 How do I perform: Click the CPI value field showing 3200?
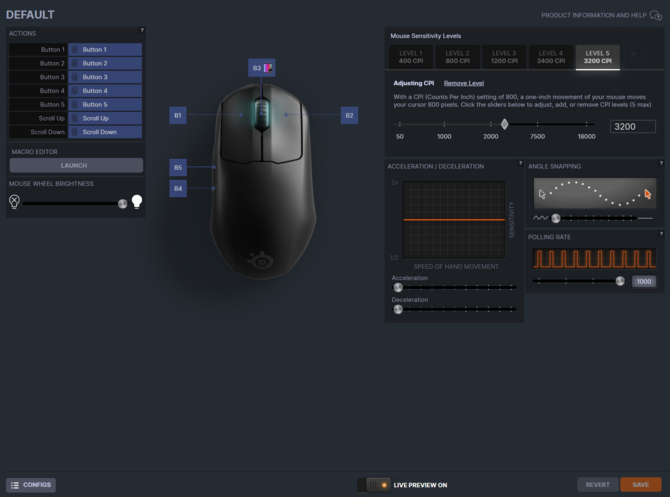click(x=632, y=126)
